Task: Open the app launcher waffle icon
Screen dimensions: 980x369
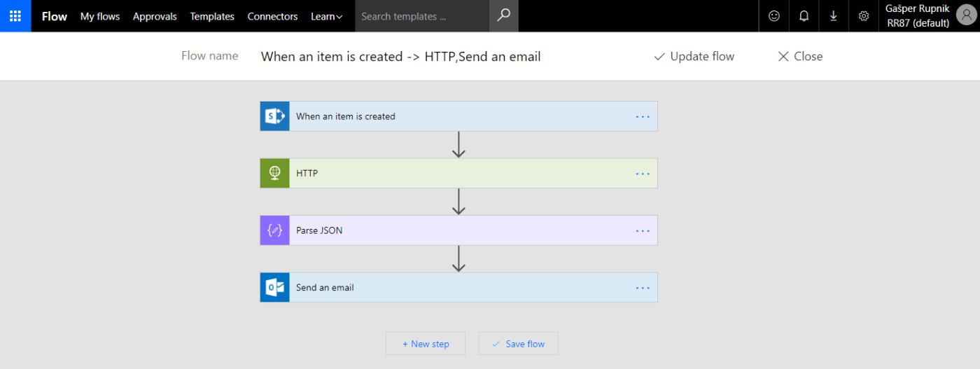Action: click(x=15, y=16)
